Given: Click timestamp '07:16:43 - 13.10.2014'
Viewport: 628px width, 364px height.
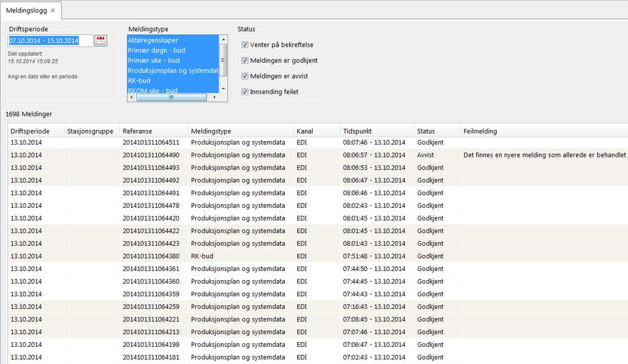Looking at the screenshot, I should pyautogui.click(x=374, y=306).
